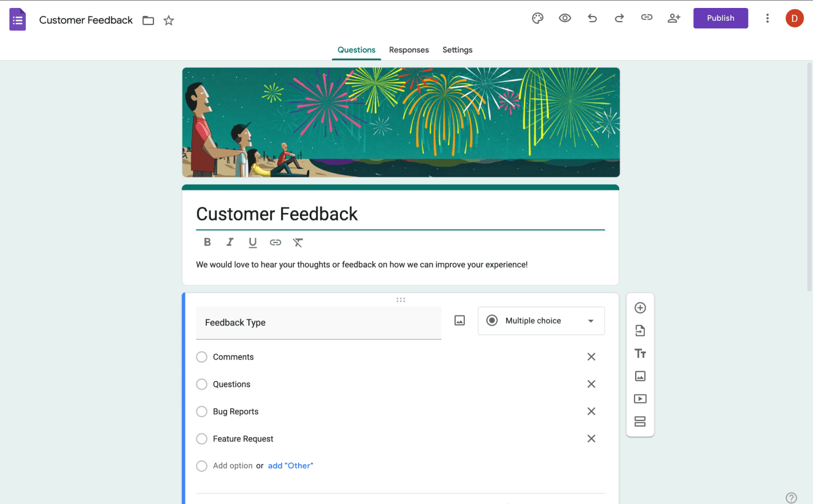Screen dimensions: 813x504
Task: Click the page vertical scrollbar
Action: [x=809, y=177]
